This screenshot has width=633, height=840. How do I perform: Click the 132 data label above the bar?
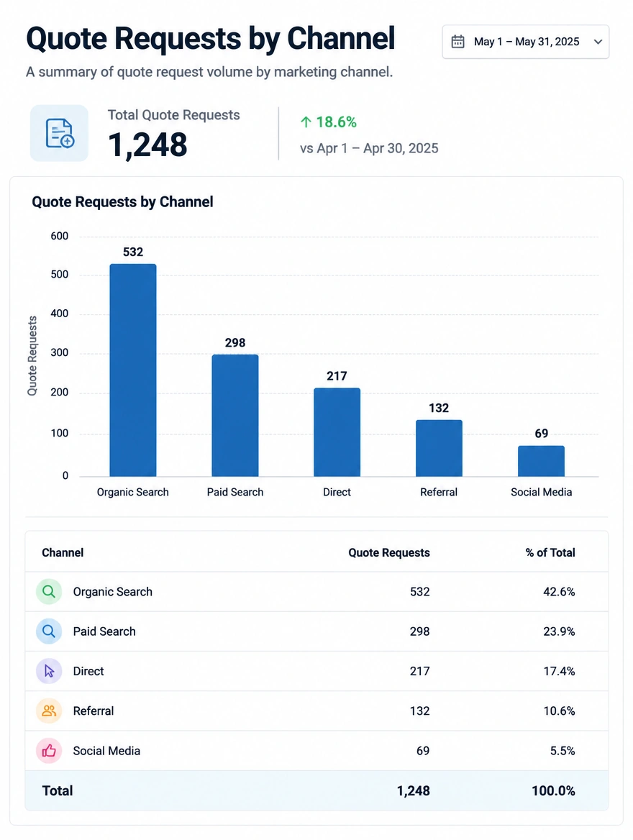coord(439,408)
